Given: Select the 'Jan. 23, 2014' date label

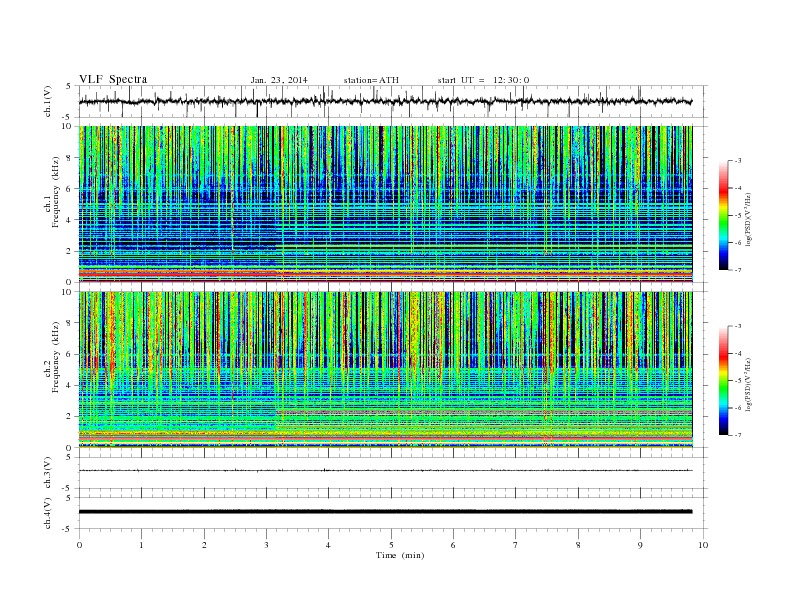Looking at the screenshot, I should (279, 80).
